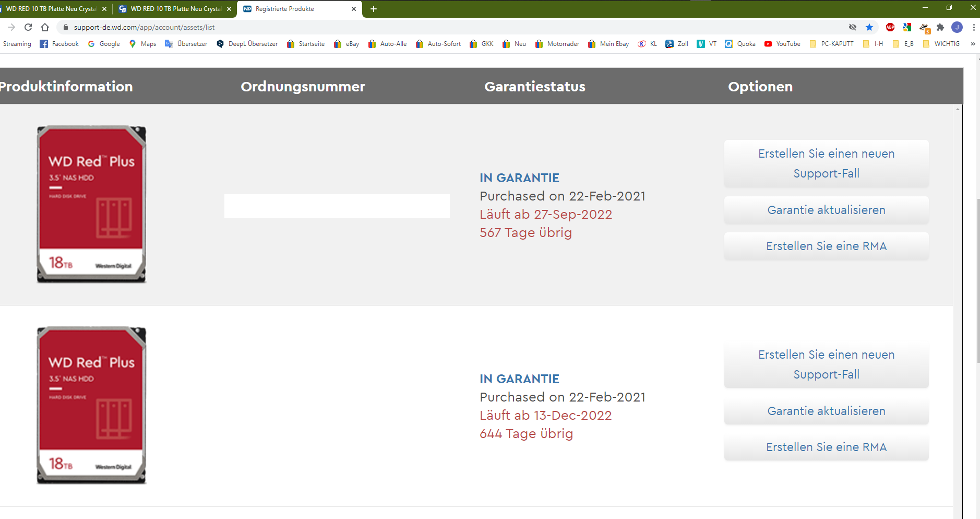The image size is (980, 519).
Task: Open the E_B bookmark folder
Action: point(903,44)
